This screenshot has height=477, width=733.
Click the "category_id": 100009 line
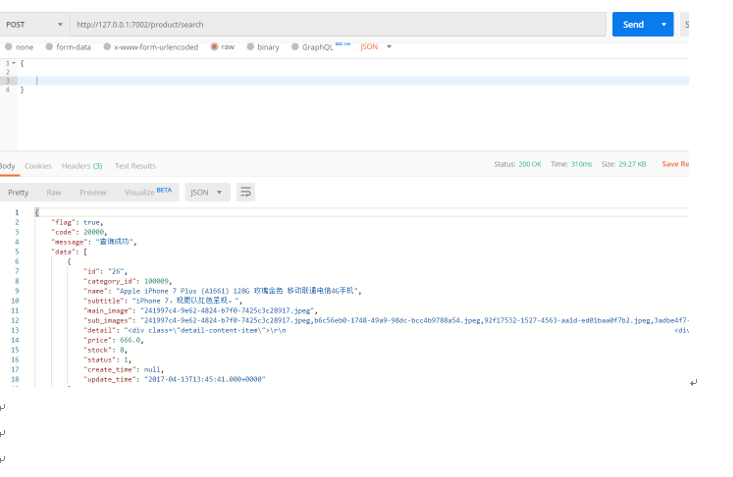[127, 281]
